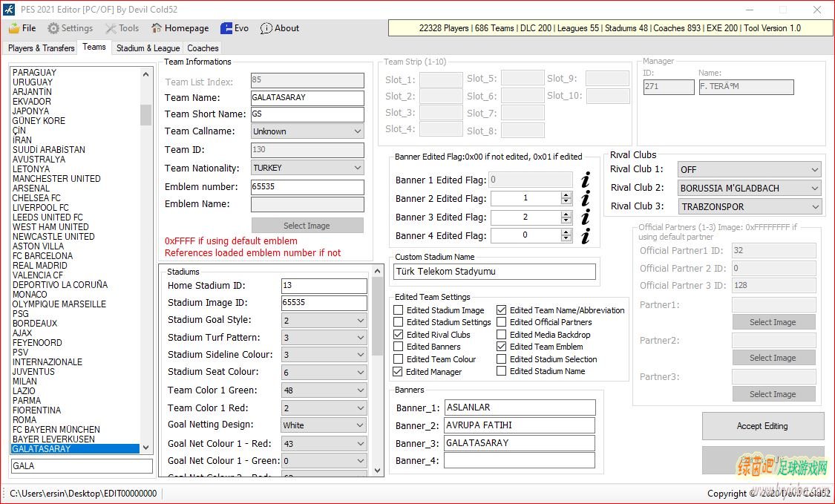This screenshot has width=835, height=504.
Task: Enable Edited Stadium Selection checkbox
Action: (x=501, y=359)
